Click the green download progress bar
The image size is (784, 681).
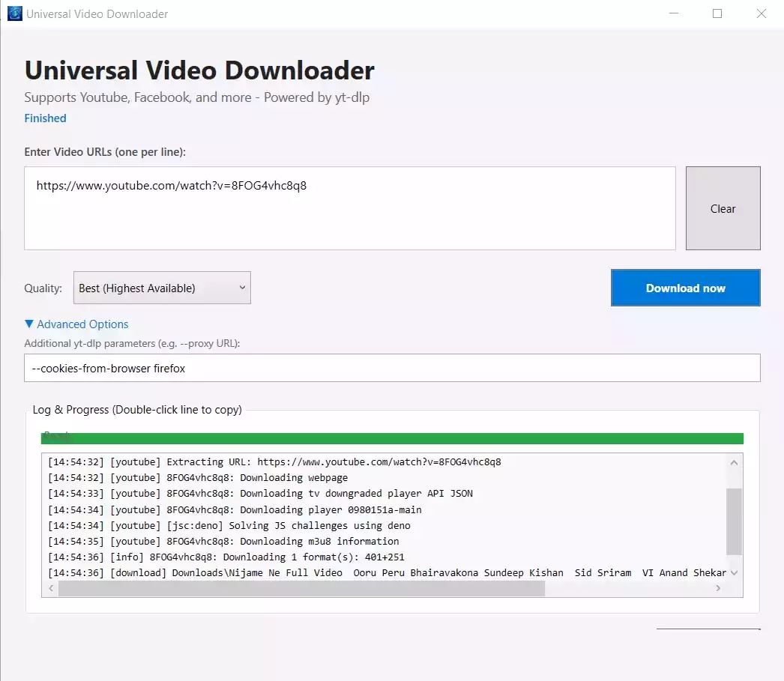[392, 438]
